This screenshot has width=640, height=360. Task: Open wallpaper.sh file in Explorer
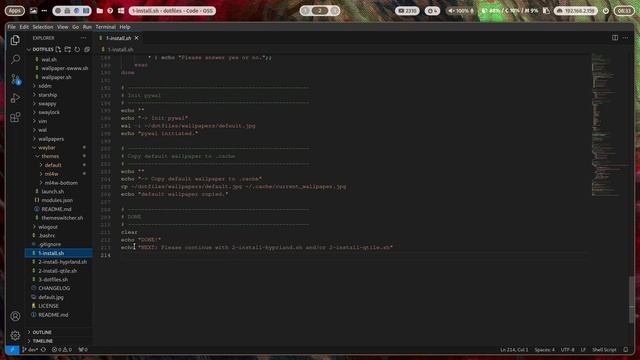coord(56,77)
